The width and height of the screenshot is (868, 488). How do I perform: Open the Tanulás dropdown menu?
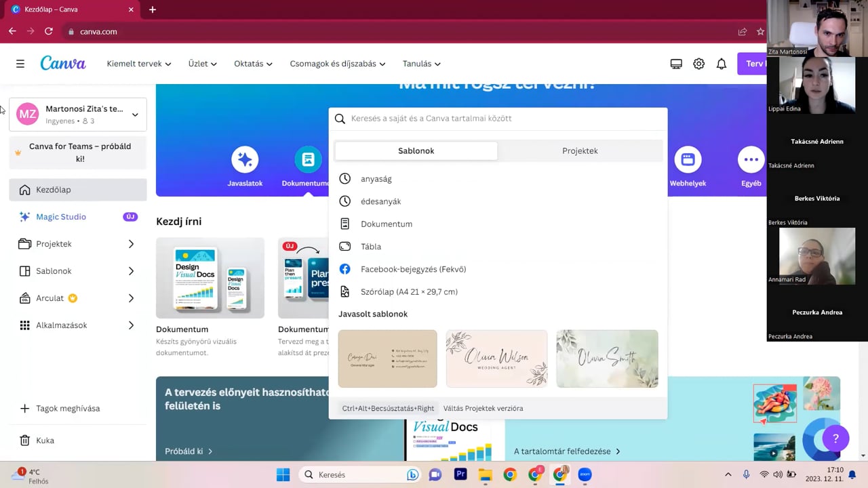tap(422, 64)
